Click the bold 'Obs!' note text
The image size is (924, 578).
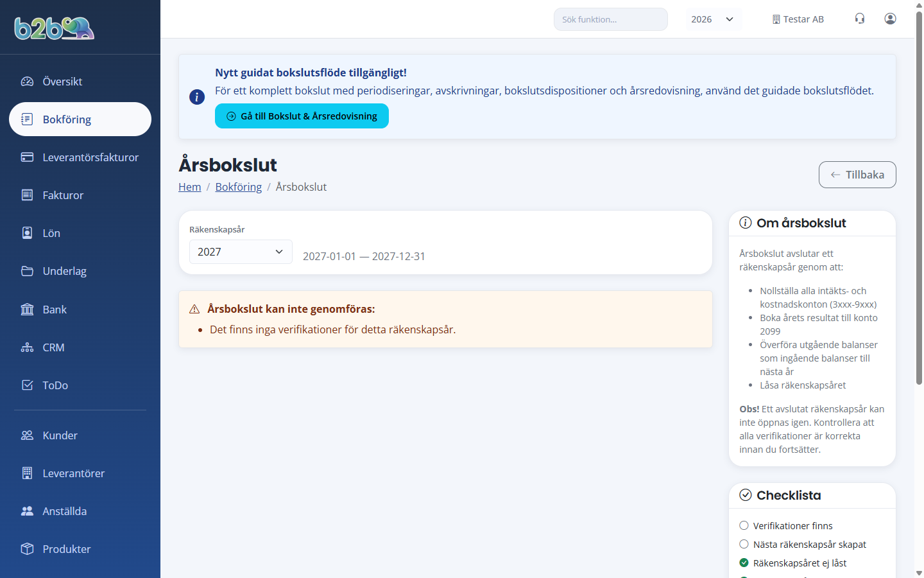[749, 409]
